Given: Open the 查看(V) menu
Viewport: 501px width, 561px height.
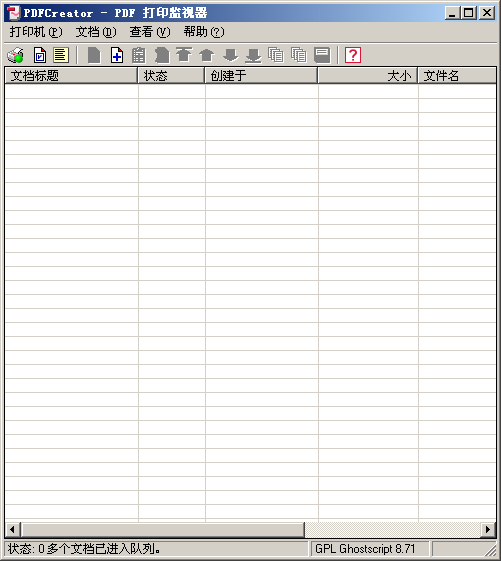Looking at the screenshot, I should [x=150, y=32].
